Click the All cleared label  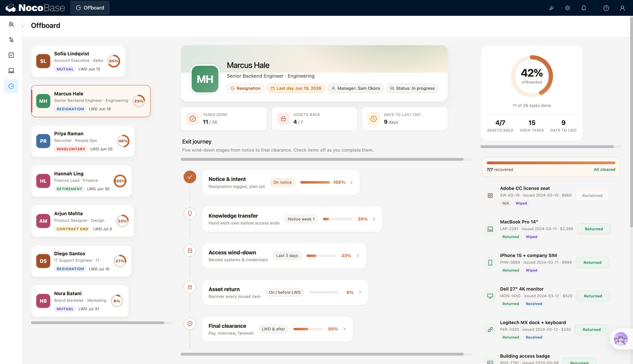(604, 170)
